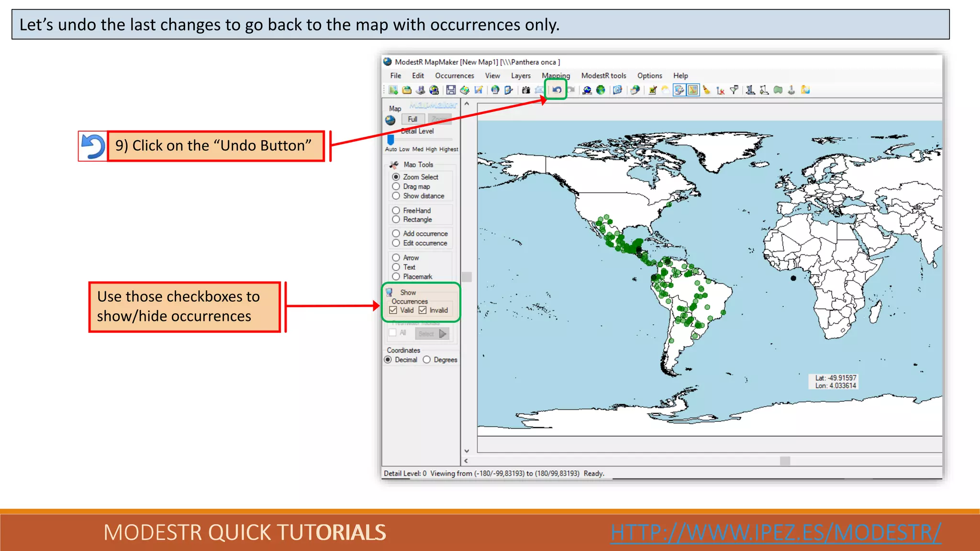Click the green globe with down arrow icon
980x551 pixels.
pos(601,90)
